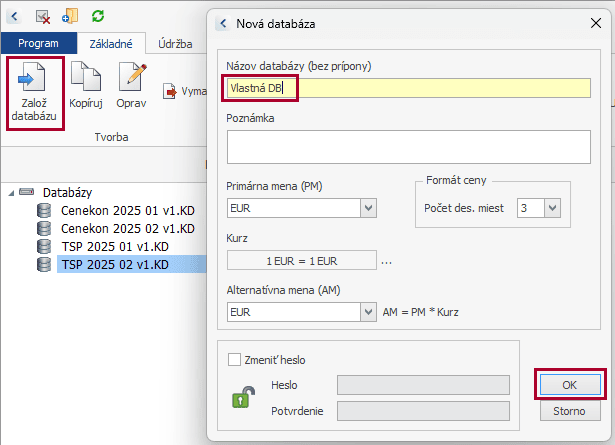
Task: Enable the Zmeniť heslo checkbox
Action: pyautogui.click(x=235, y=360)
